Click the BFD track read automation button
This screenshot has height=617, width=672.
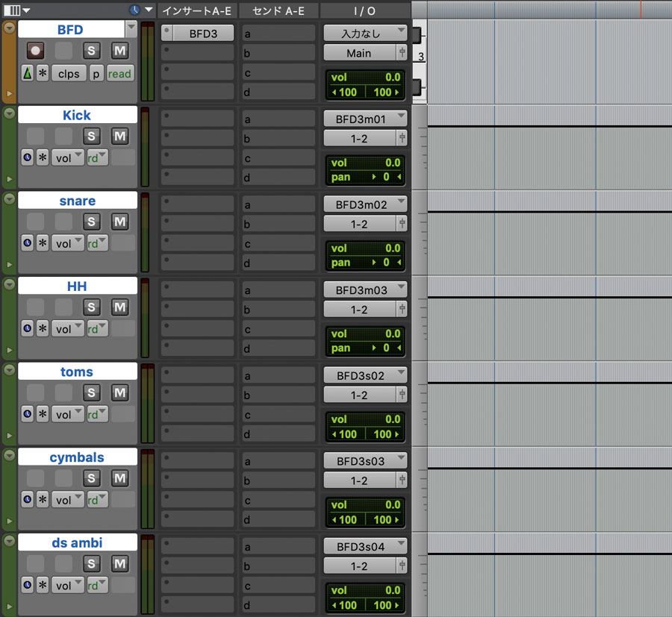click(x=119, y=73)
